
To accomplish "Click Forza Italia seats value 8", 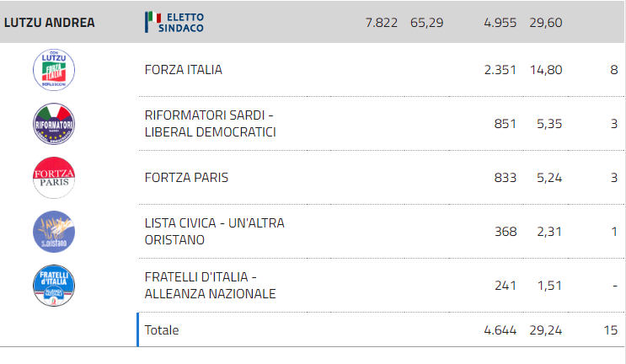I will click(614, 70).
